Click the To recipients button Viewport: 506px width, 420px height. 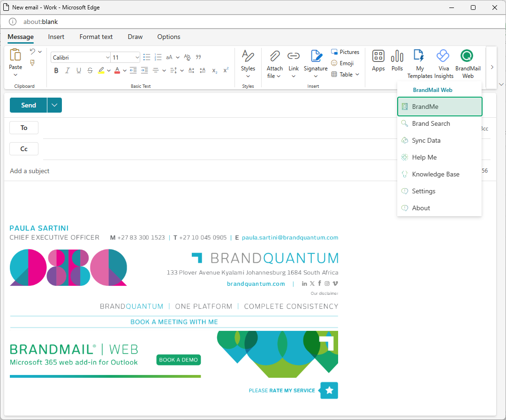24,128
